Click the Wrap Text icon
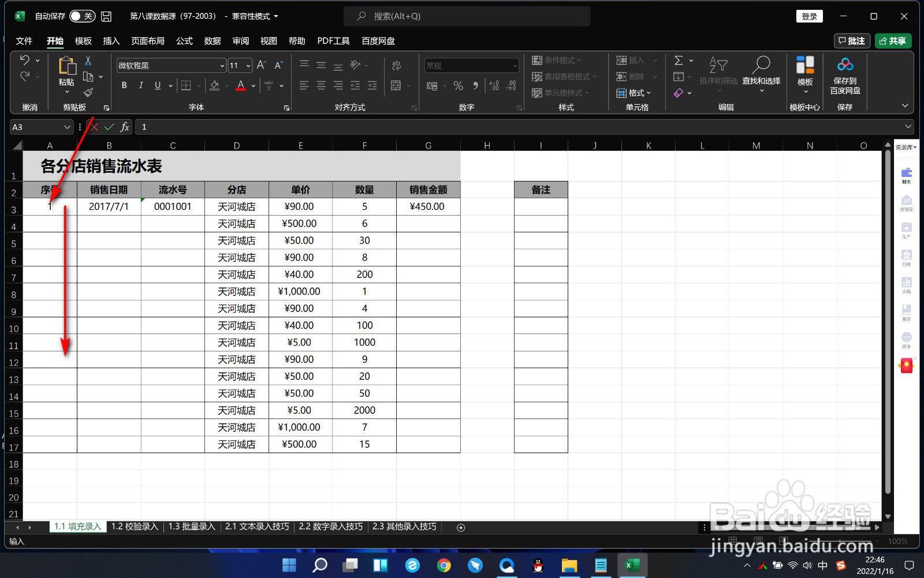Image resolution: width=924 pixels, height=578 pixels. [396, 65]
